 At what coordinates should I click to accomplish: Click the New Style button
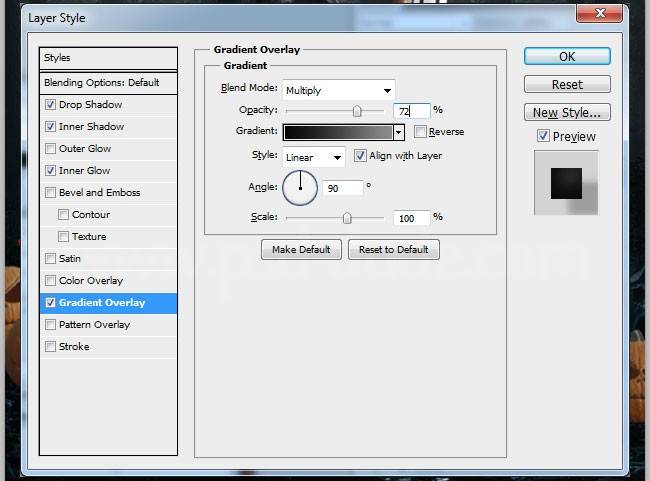[x=567, y=113]
